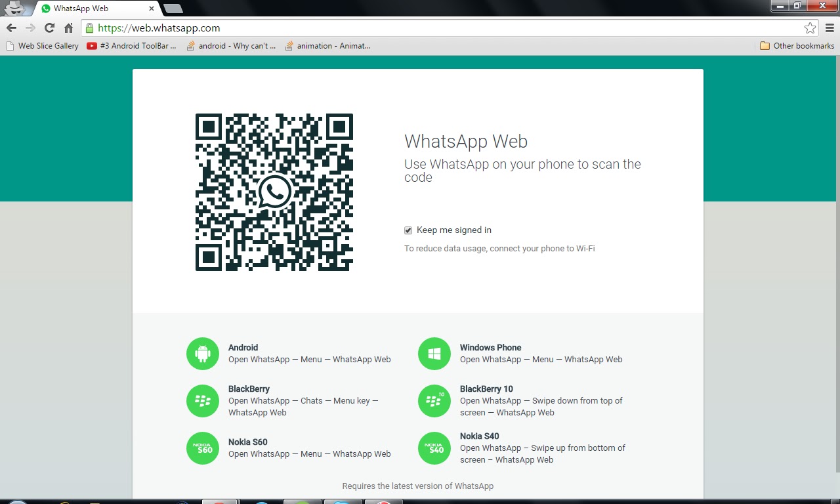Click the browser Forward arrow
Viewport: 840px width, 504px height.
[30, 28]
